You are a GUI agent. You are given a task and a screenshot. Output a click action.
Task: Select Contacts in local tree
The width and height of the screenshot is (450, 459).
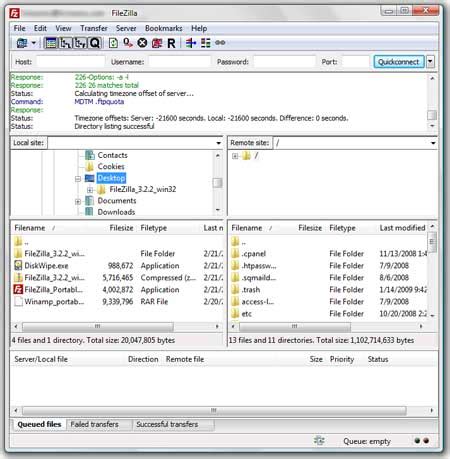[x=112, y=155]
